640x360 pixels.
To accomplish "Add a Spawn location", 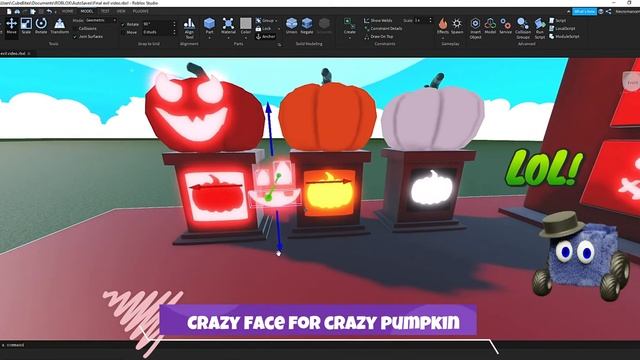I will [x=457, y=26].
